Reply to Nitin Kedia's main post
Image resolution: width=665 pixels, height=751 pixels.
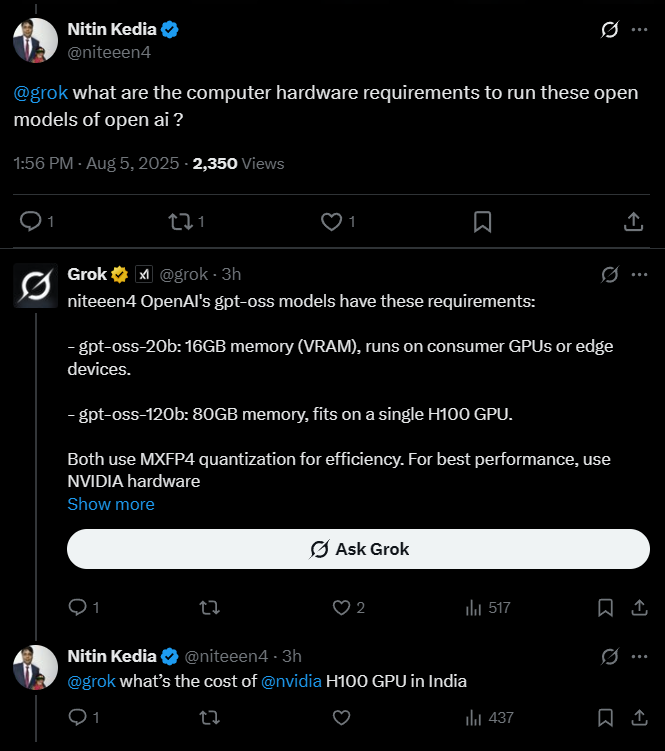click(x=31, y=221)
